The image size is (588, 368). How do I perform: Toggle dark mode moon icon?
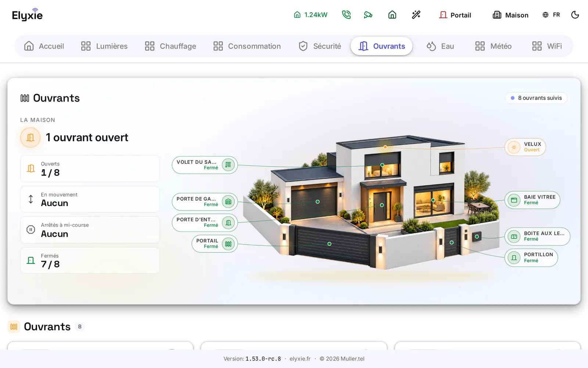coord(575,15)
